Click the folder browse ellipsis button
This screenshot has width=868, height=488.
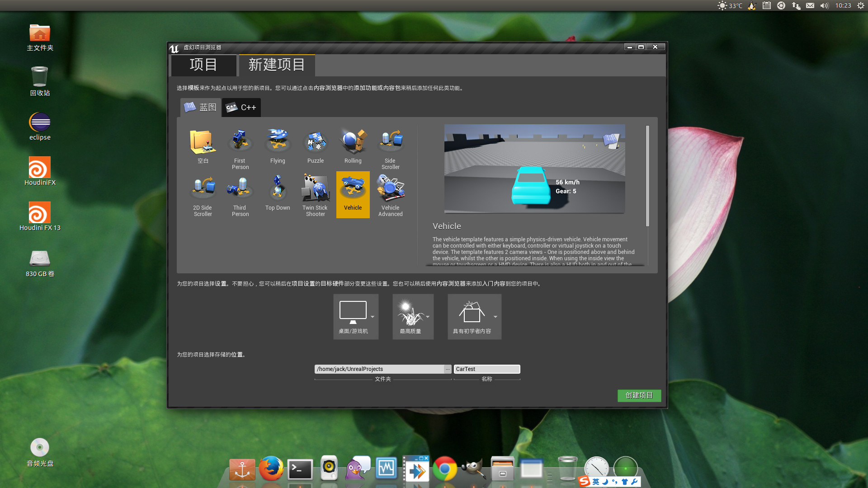coord(448,369)
